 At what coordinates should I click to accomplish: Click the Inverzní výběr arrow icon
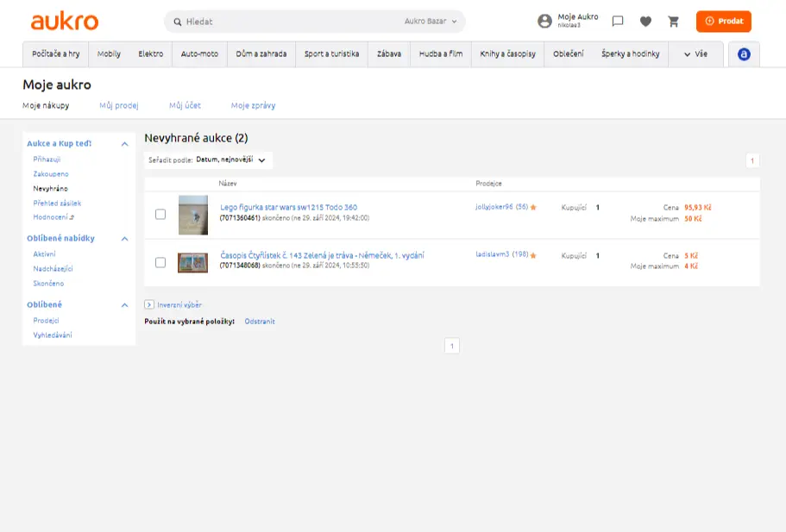149,304
